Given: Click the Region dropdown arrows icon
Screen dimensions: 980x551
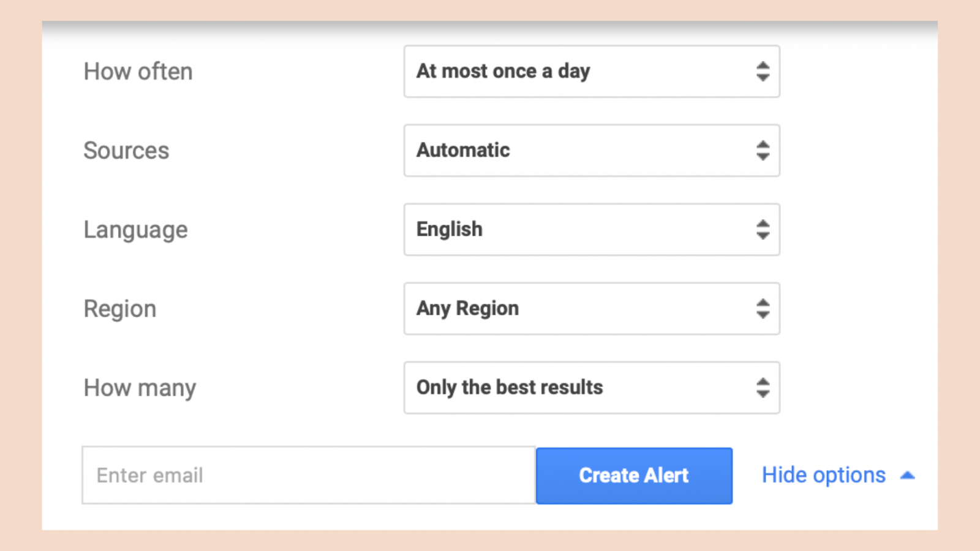Looking at the screenshot, I should [763, 309].
